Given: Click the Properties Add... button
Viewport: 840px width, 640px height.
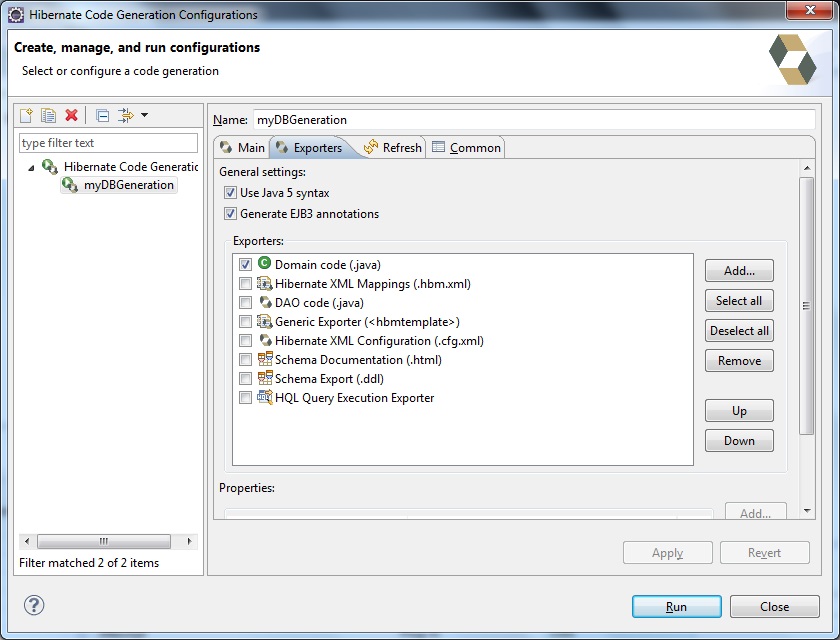Looking at the screenshot, I should (756, 511).
